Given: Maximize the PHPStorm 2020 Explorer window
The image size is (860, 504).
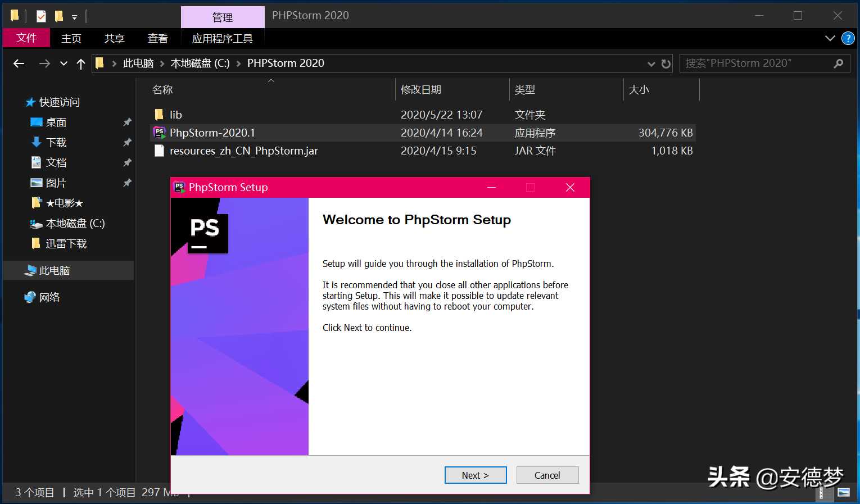Looking at the screenshot, I should point(798,16).
